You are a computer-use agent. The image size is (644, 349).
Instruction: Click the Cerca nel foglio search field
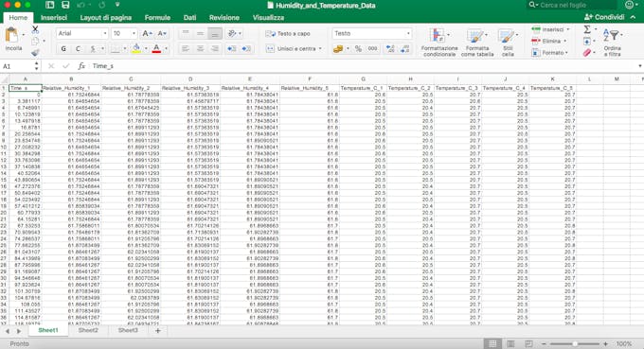[x=572, y=5]
